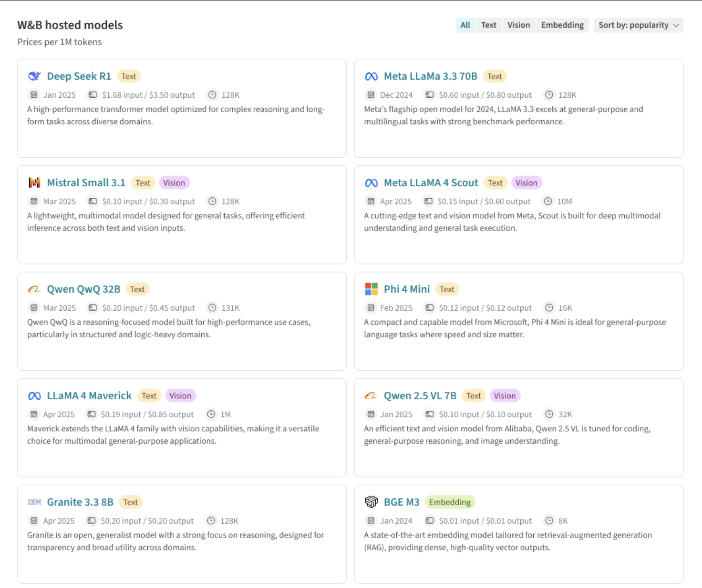Click the Qwen logo beside Qwen 2.5 VL 7B
Screen dimensions: 702x588
click(371, 395)
